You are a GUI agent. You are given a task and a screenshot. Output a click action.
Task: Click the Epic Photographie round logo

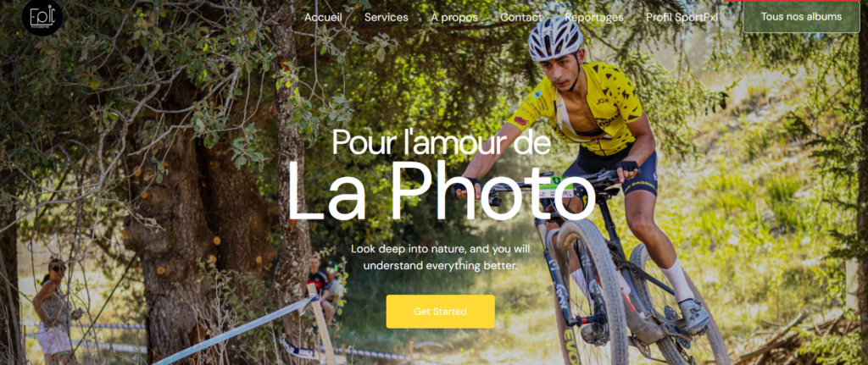coord(42,17)
